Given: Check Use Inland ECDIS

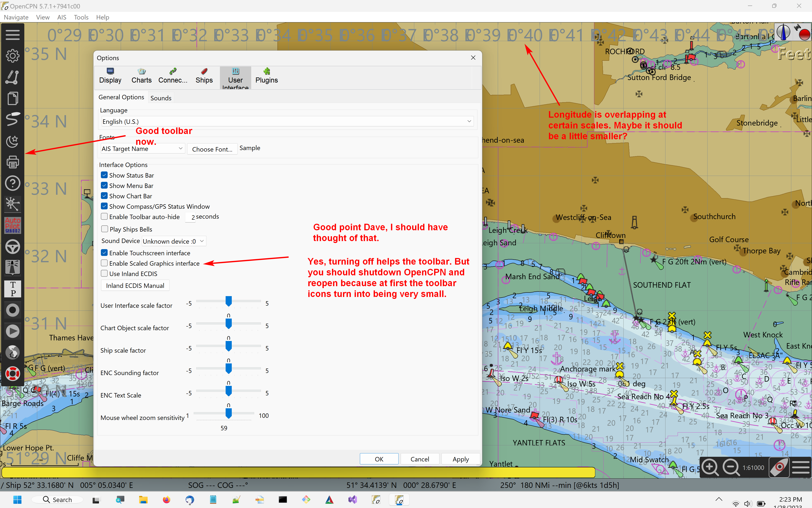Looking at the screenshot, I should click(104, 273).
